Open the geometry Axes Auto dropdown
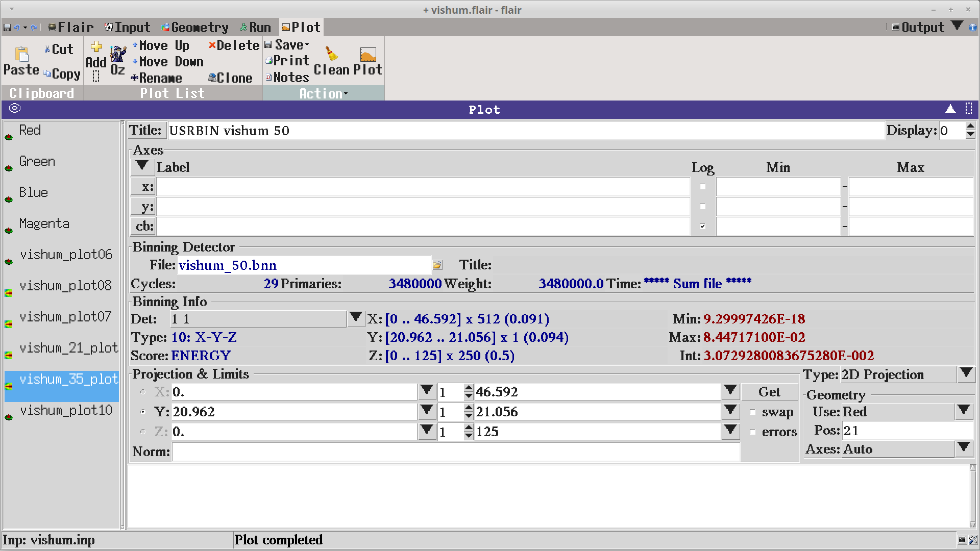 [x=964, y=448]
